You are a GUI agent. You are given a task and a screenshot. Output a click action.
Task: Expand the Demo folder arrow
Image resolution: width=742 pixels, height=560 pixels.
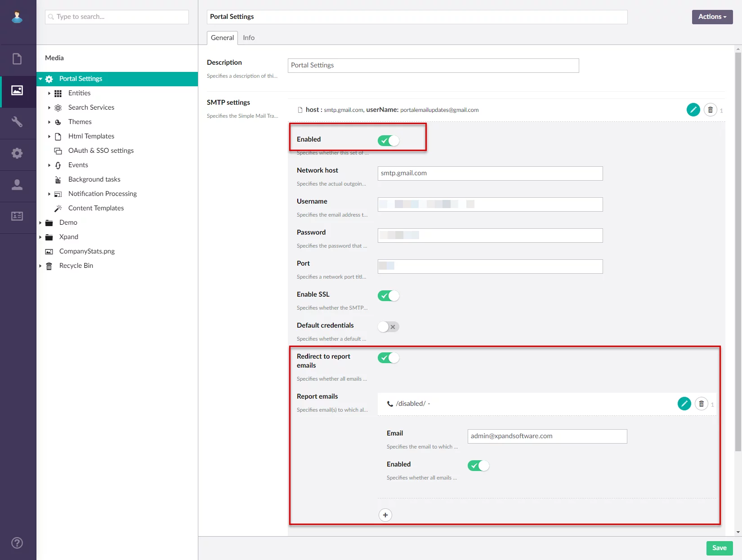click(40, 223)
